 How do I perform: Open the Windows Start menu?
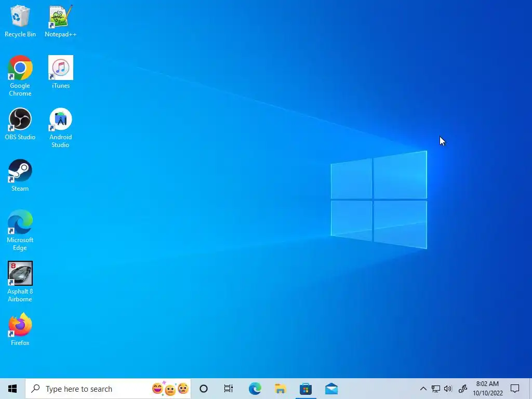click(x=12, y=389)
